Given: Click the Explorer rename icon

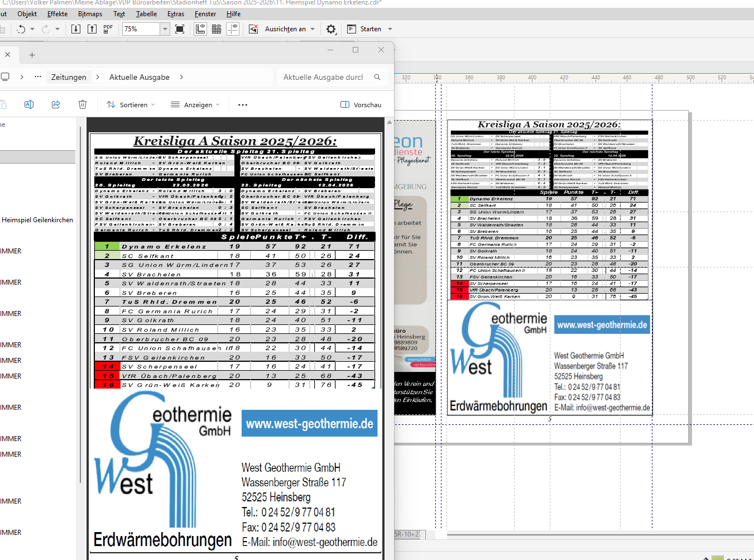Looking at the screenshot, I should [x=29, y=104].
